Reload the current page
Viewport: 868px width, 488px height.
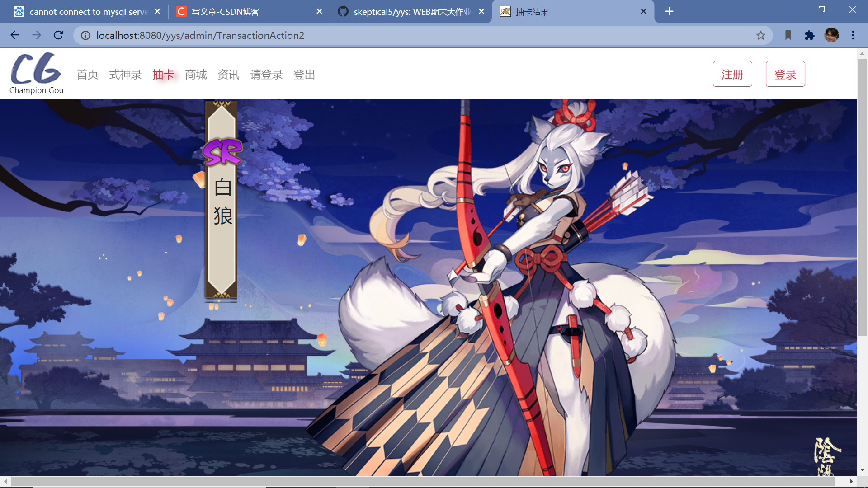point(58,35)
